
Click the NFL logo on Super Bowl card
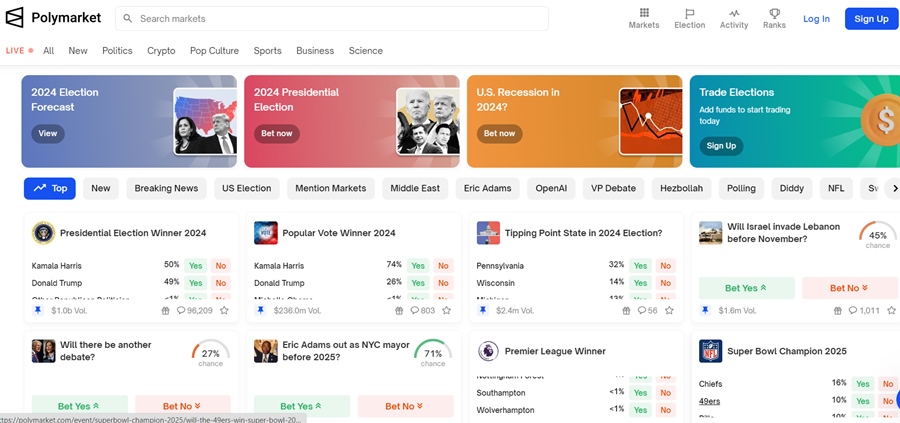click(x=711, y=351)
